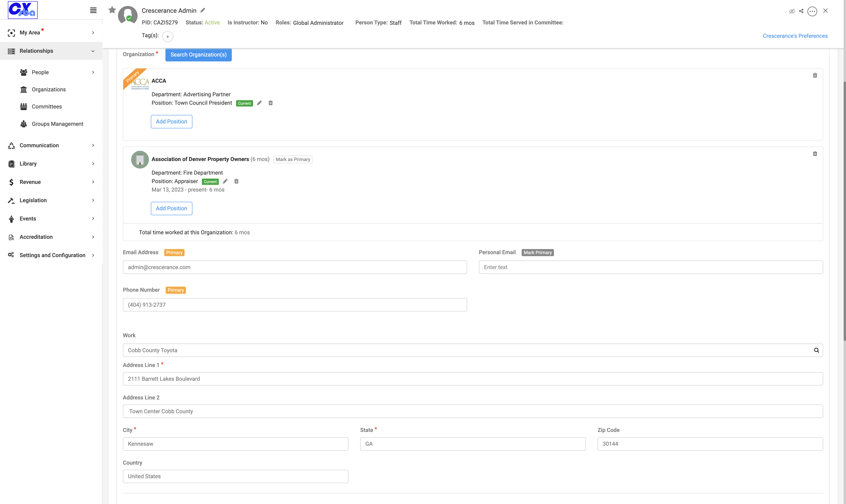
Task: Click the Organizations building icon
Action: 23,90
